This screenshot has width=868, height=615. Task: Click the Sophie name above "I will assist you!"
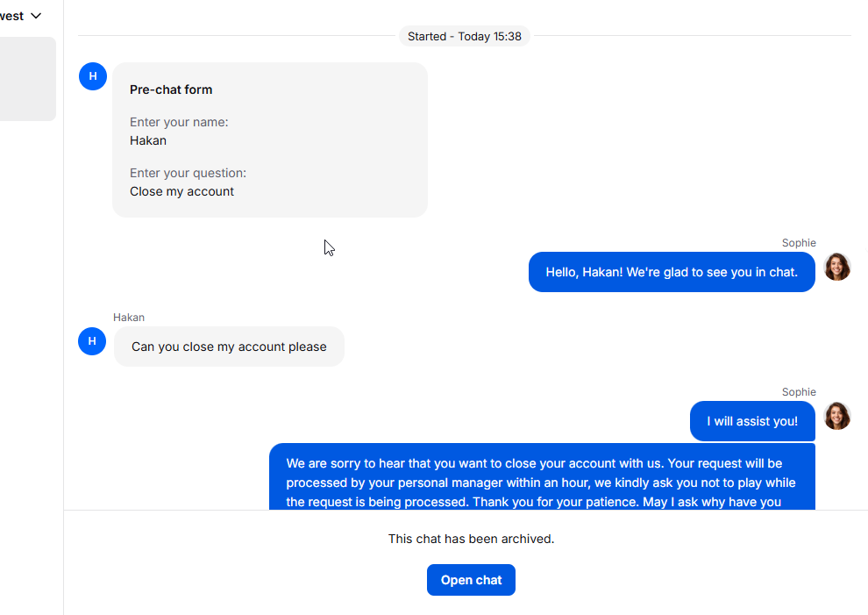[x=799, y=392]
